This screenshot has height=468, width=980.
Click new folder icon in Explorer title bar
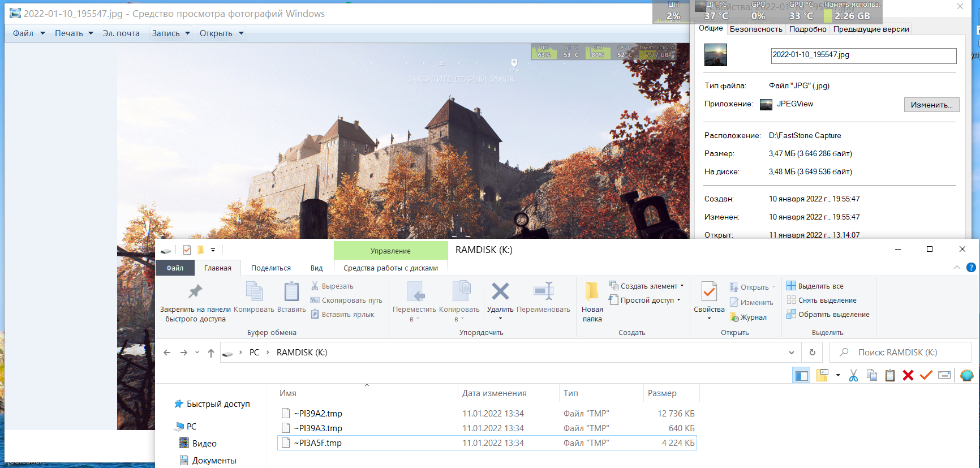(x=200, y=250)
